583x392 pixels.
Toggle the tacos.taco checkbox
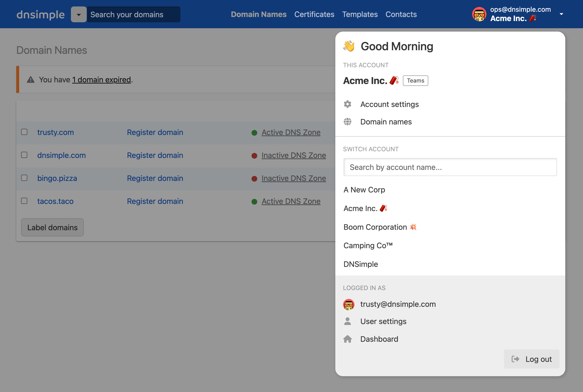tap(24, 201)
